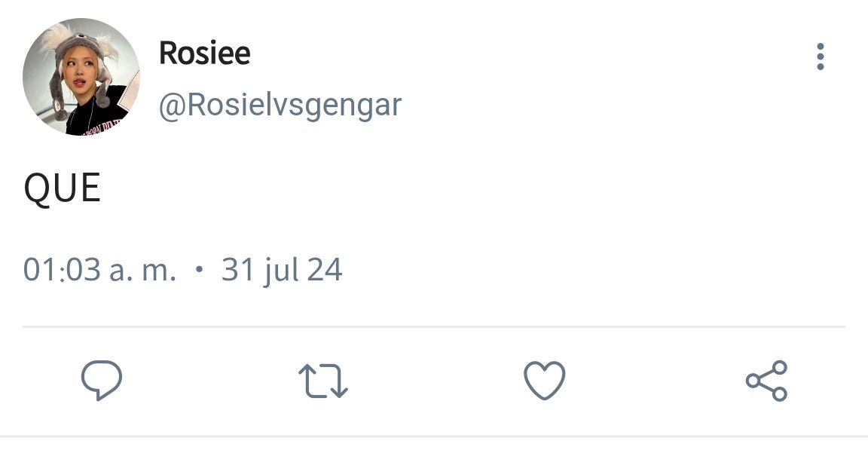
Task: Toggle the retweet arrows on this post
Action: tap(323, 381)
